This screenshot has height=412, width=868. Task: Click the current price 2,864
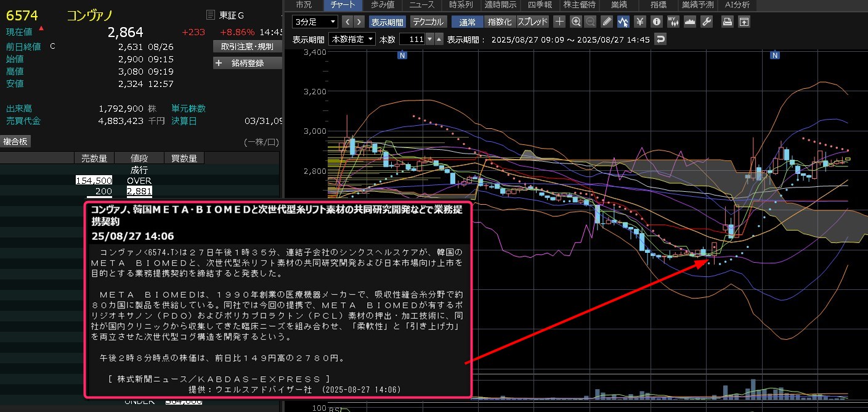point(125,33)
